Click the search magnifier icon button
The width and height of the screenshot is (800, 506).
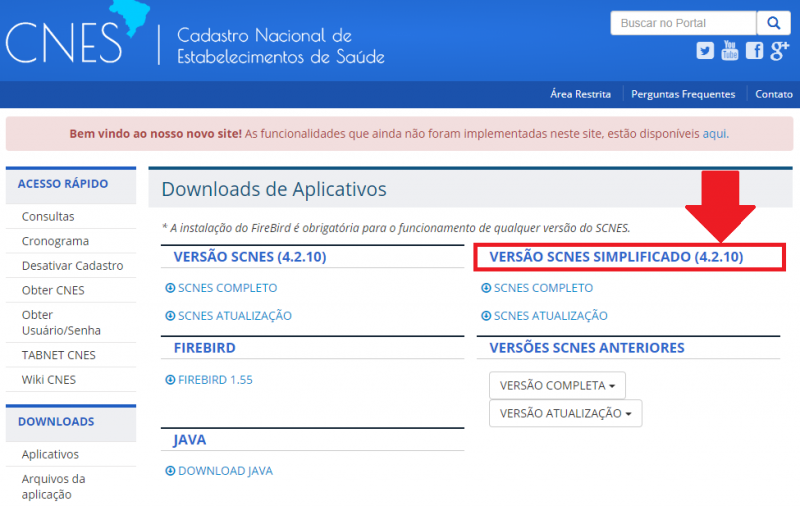[773, 23]
